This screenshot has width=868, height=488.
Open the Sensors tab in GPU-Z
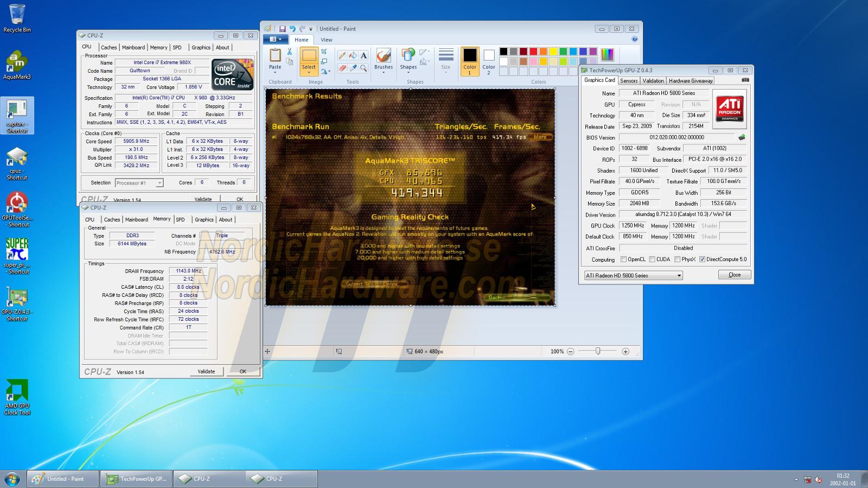pos(629,80)
